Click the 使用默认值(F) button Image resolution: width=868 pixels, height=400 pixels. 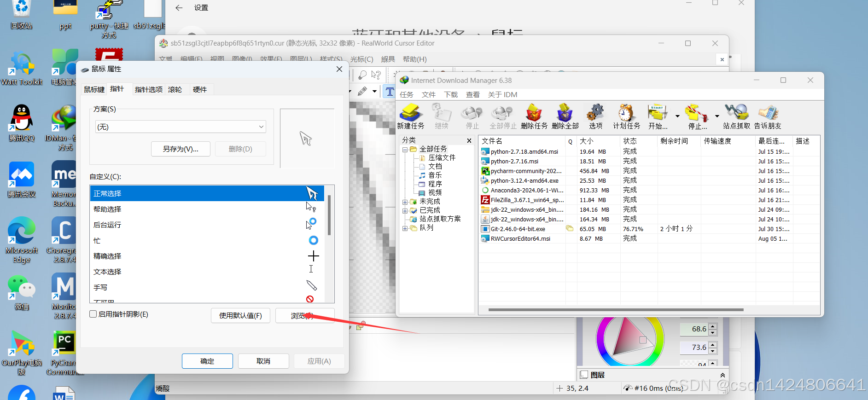pyautogui.click(x=241, y=315)
